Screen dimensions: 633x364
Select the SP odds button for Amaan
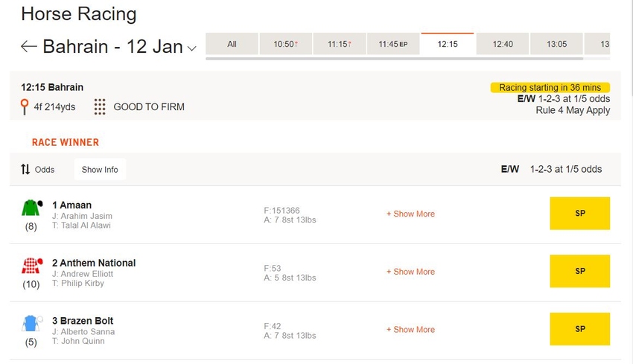[x=579, y=213]
